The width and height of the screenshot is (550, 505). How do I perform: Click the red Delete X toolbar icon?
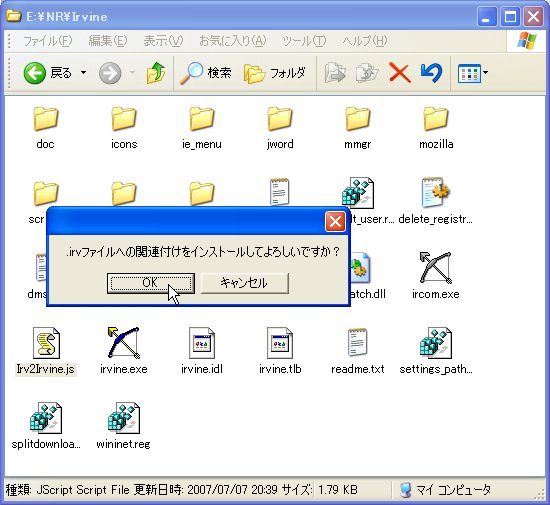(400, 73)
